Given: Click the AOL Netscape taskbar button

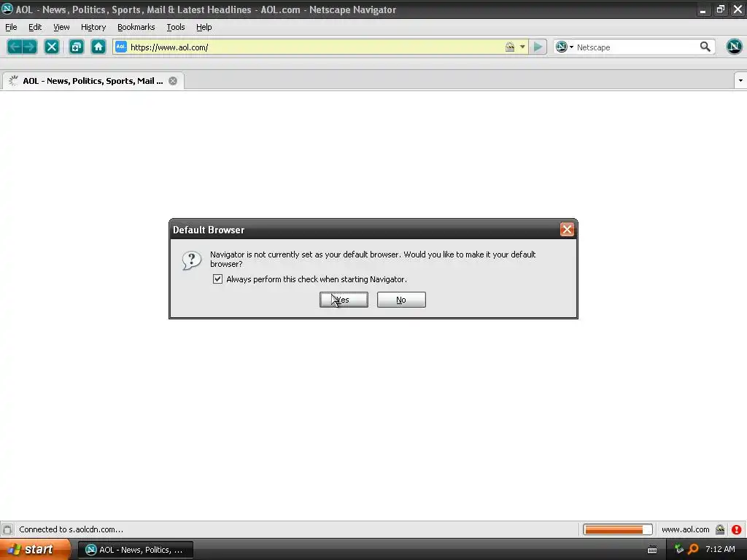Looking at the screenshot, I should point(135,550).
